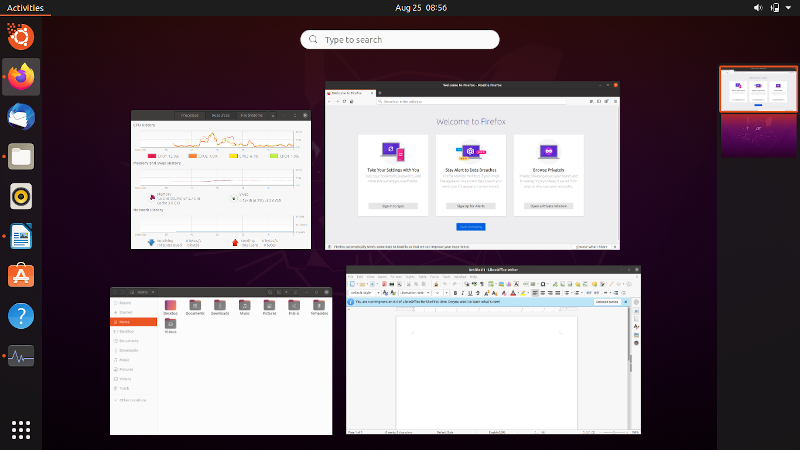The image size is (800, 450).
Task: Click the zoom slider in Writer status bar
Action: tap(615, 432)
